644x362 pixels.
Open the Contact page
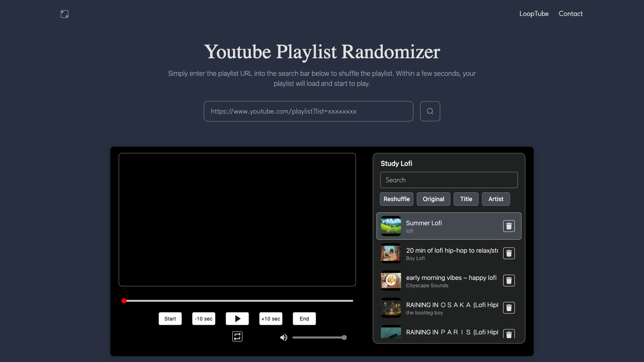tap(570, 13)
